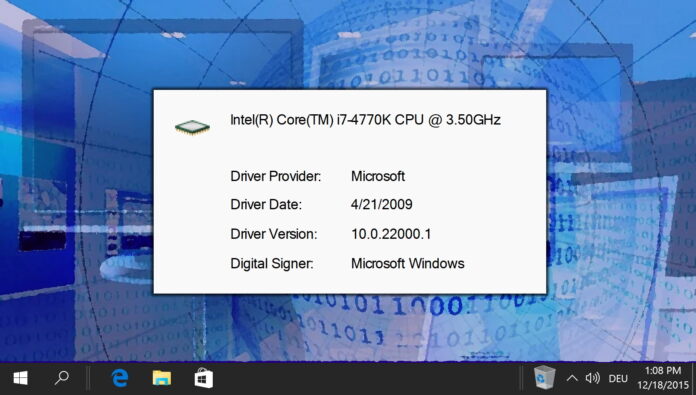696x395 pixels.
Task: Click the processor chip icon
Action: point(192,127)
